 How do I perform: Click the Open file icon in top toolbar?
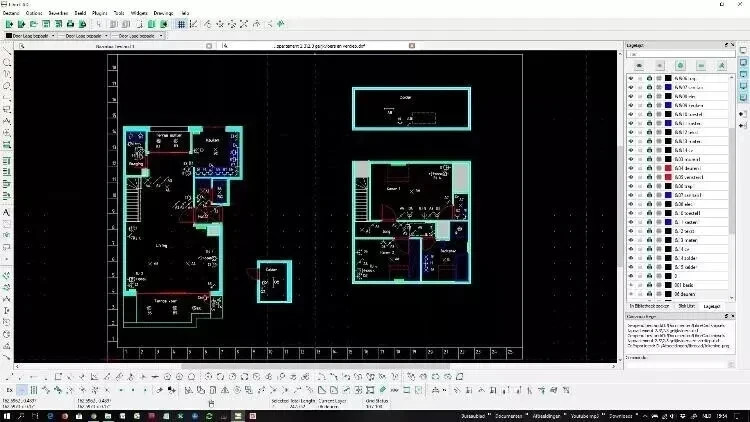coord(33,24)
